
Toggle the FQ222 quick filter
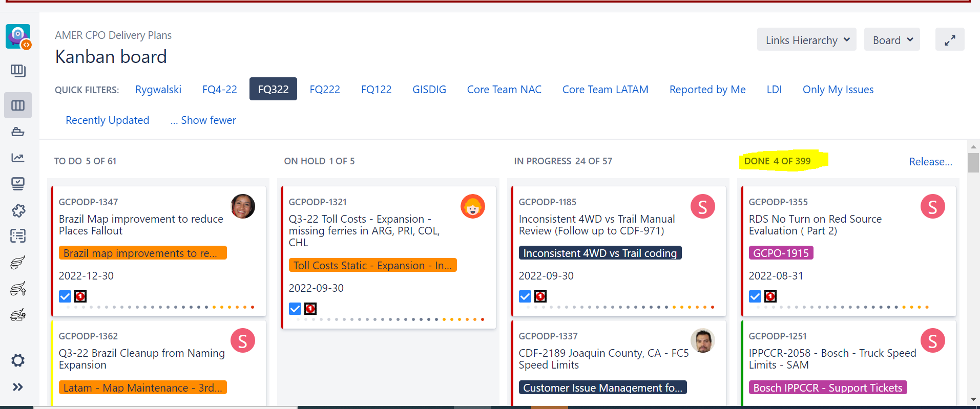click(x=325, y=90)
